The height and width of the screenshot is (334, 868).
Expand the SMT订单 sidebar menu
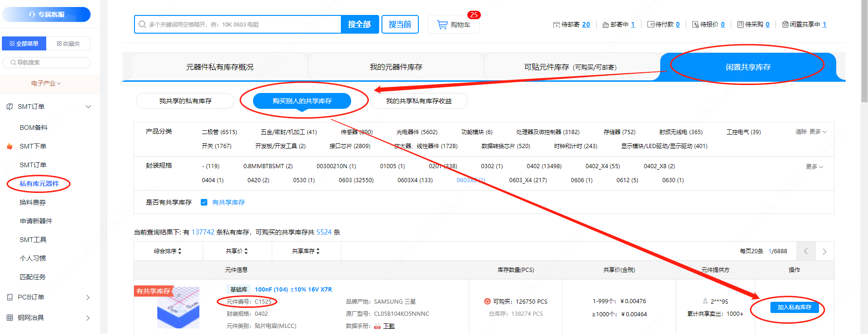(88, 107)
